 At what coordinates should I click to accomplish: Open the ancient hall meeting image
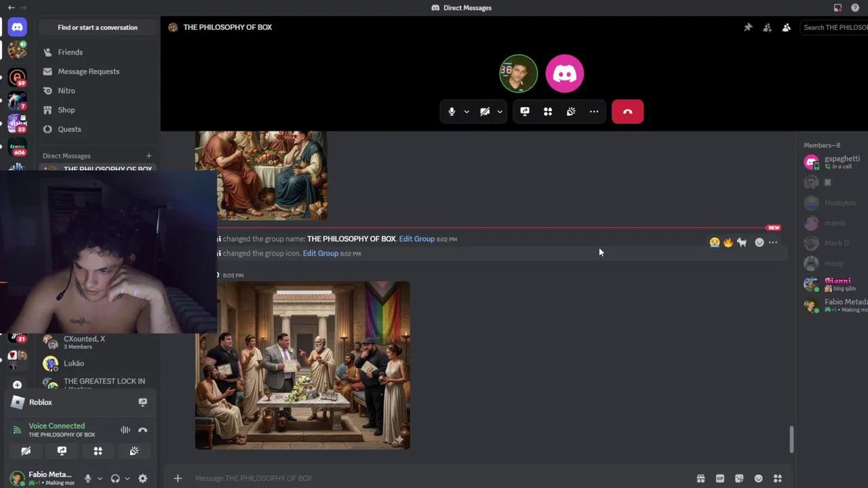tap(302, 365)
